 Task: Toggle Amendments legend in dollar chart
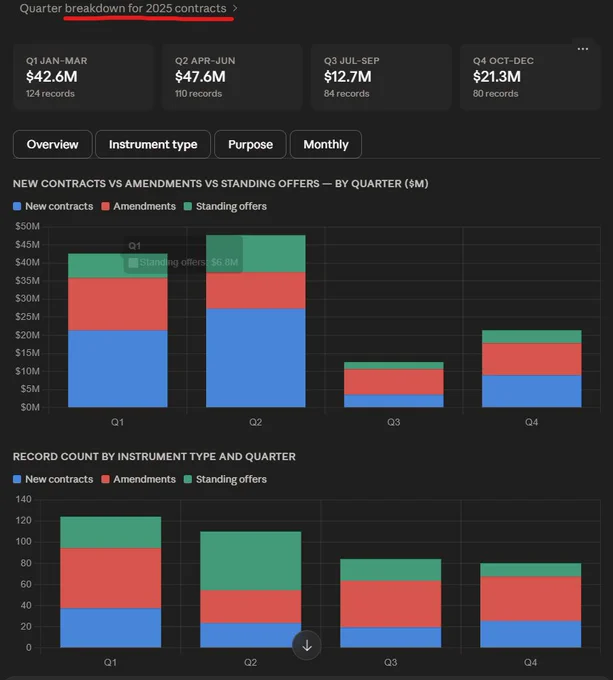pyautogui.click(x=139, y=206)
